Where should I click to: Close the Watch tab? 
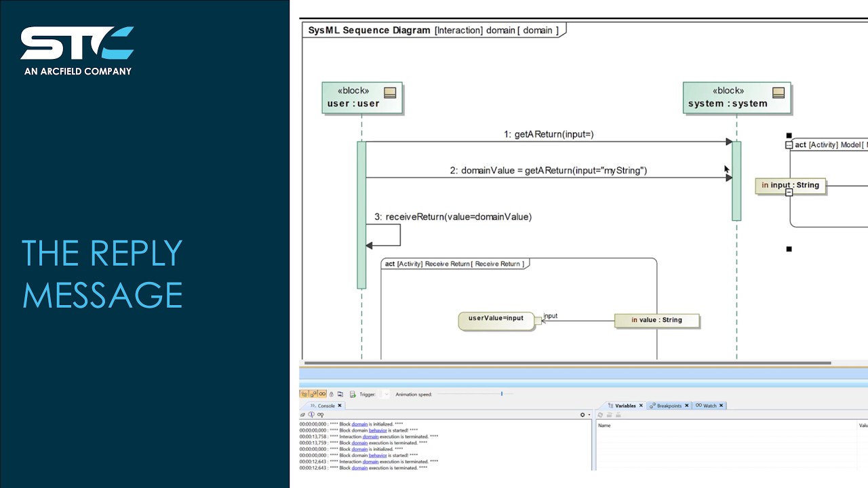(721, 405)
